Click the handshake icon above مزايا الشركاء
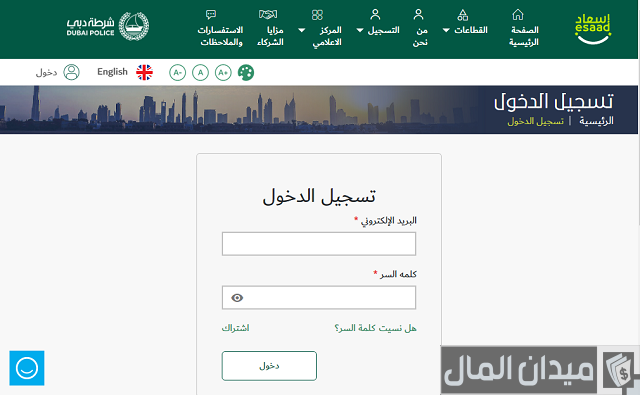 pos(268,15)
